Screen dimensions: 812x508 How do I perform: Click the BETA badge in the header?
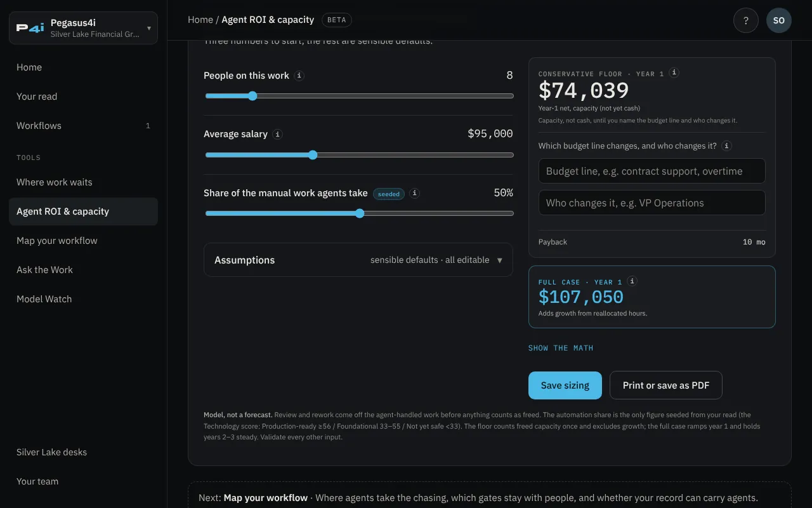tap(337, 20)
